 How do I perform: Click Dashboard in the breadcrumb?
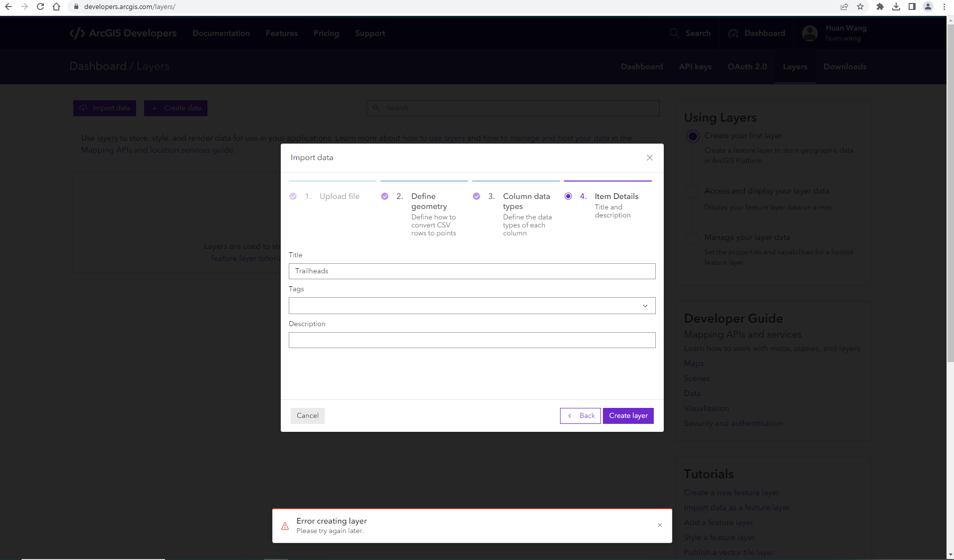coord(98,66)
